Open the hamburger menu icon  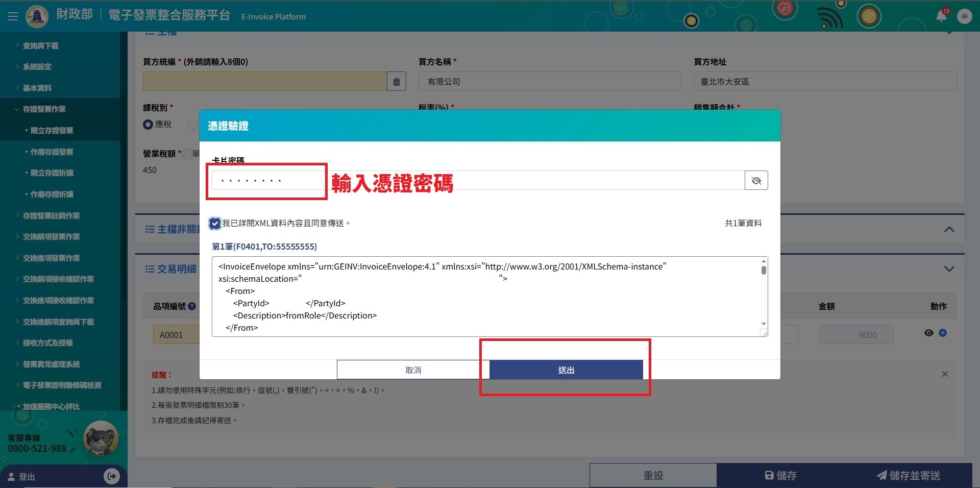pyautogui.click(x=13, y=16)
